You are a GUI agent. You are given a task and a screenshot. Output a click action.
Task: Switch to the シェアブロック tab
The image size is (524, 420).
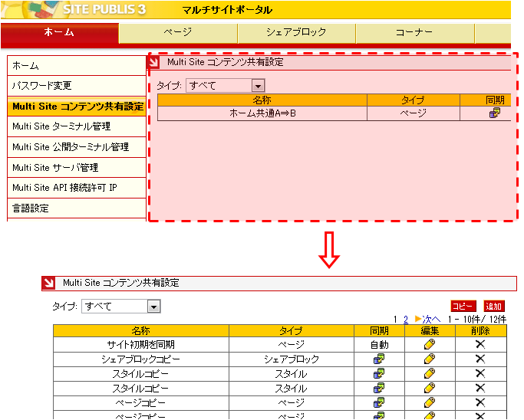[x=296, y=33]
